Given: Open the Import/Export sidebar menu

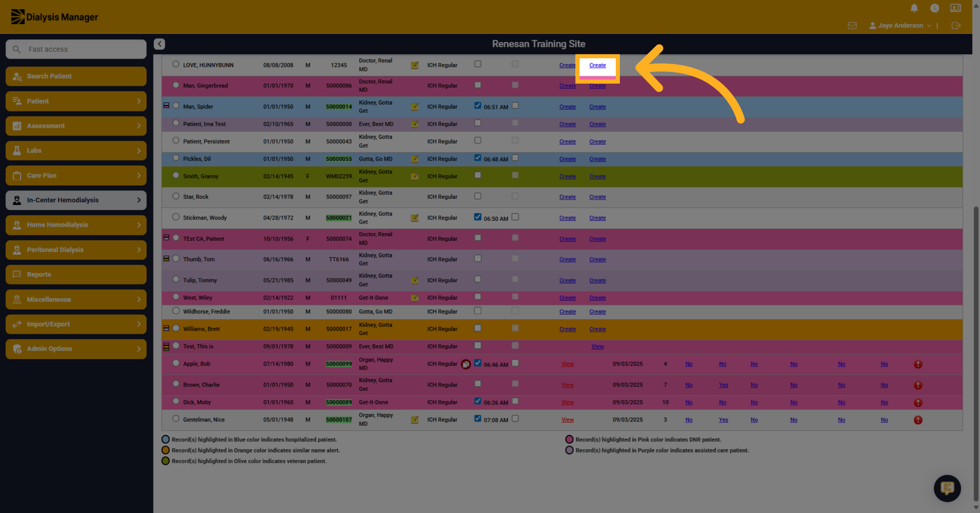Looking at the screenshot, I should tap(76, 324).
